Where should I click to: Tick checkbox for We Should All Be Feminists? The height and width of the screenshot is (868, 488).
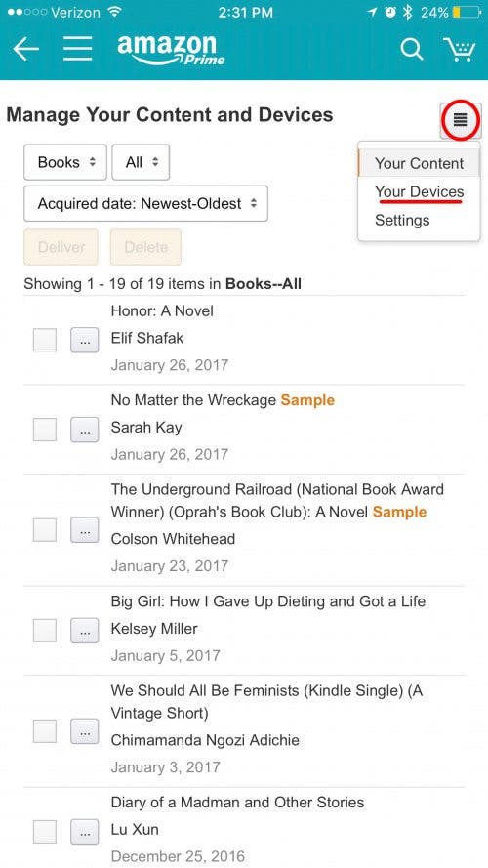point(45,730)
